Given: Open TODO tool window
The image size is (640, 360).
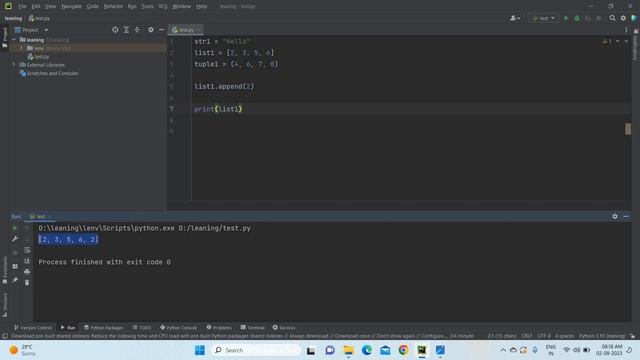Looking at the screenshot, I should (142, 328).
